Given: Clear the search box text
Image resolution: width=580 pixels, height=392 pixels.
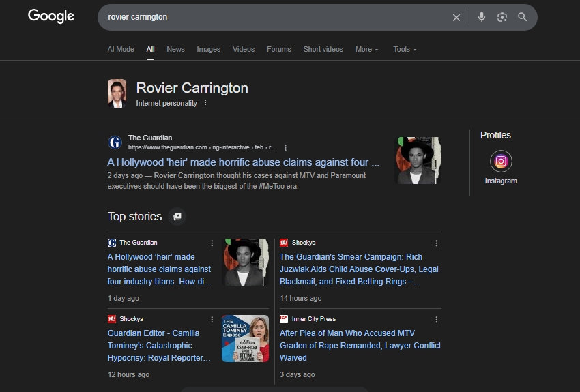Looking at the screenshot, I should coord(456,18).
